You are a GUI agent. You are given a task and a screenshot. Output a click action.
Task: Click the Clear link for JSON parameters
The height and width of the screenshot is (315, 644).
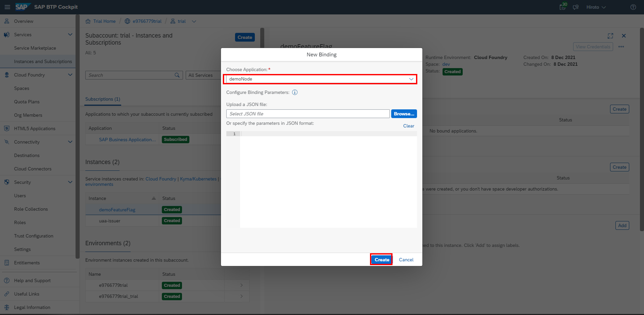point(409,126)
